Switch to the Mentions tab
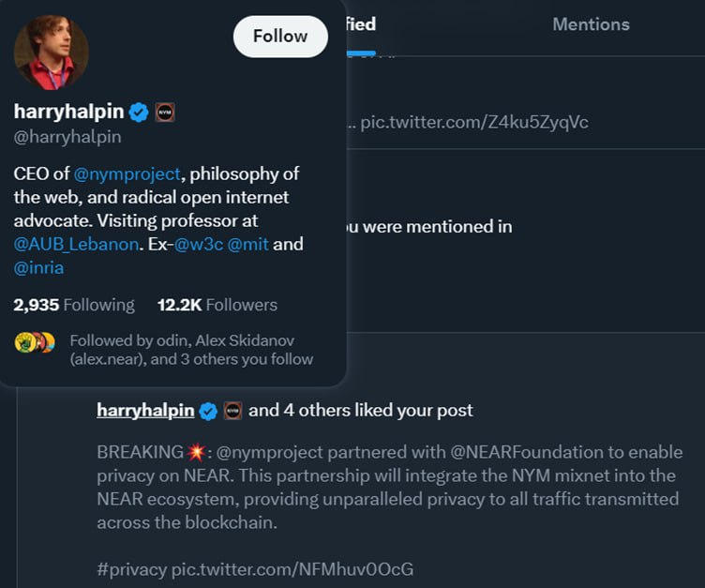 point(591,24)
